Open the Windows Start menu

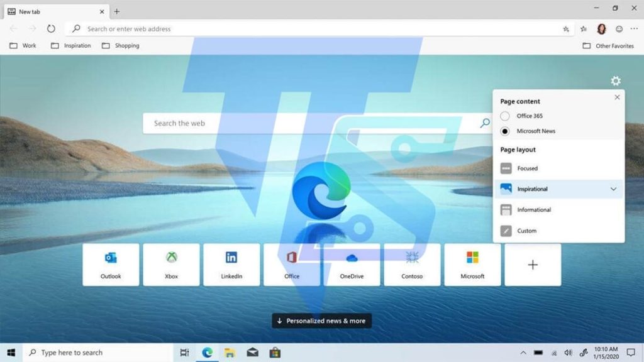point(11,353)
